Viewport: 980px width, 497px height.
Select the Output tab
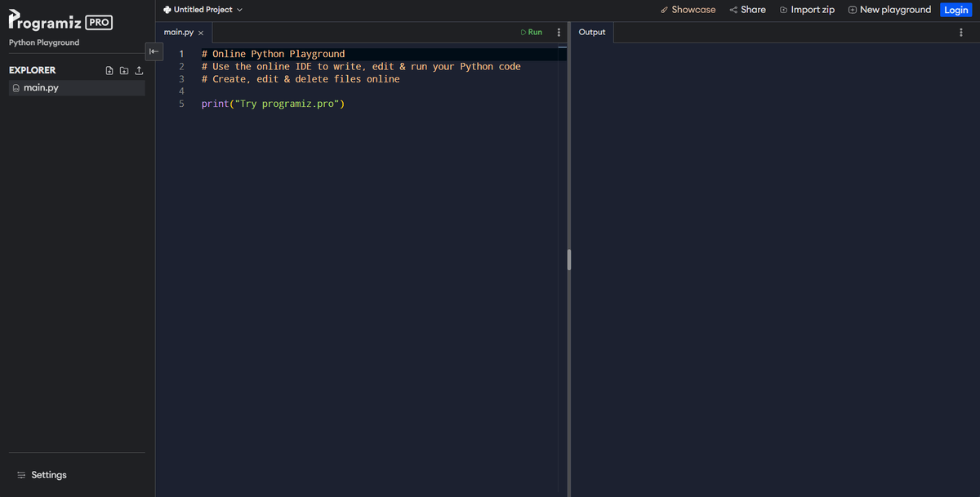pyautogui.click(x=592, y=32)
